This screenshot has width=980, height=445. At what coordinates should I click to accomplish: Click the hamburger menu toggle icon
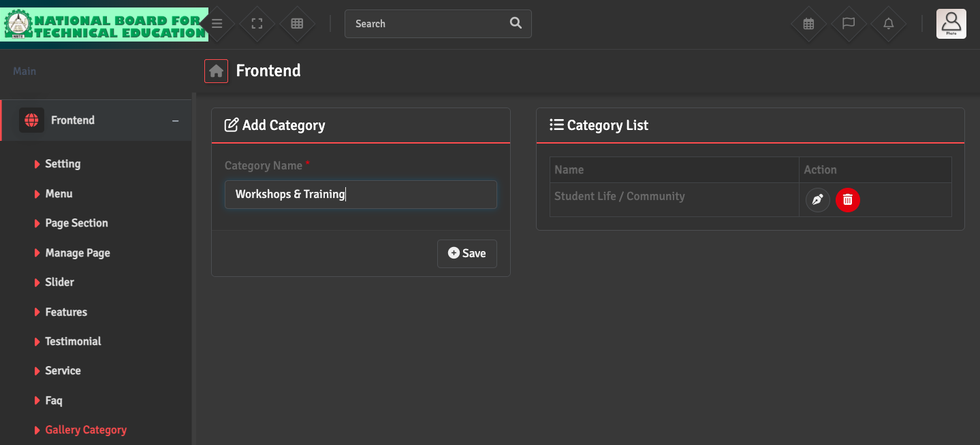coord(217,24)
